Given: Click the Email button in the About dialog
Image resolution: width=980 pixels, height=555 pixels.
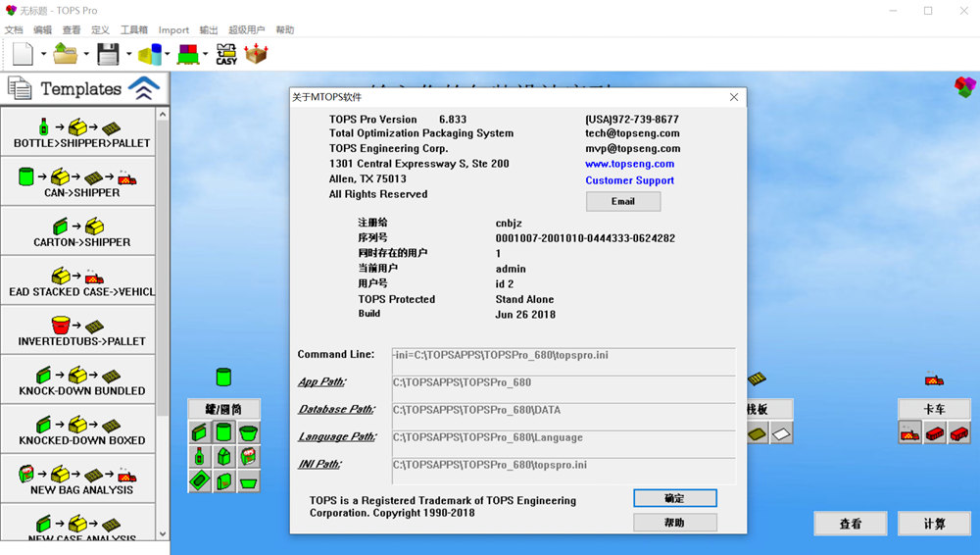Looking at the screenshot, I should tap(623, 201).
